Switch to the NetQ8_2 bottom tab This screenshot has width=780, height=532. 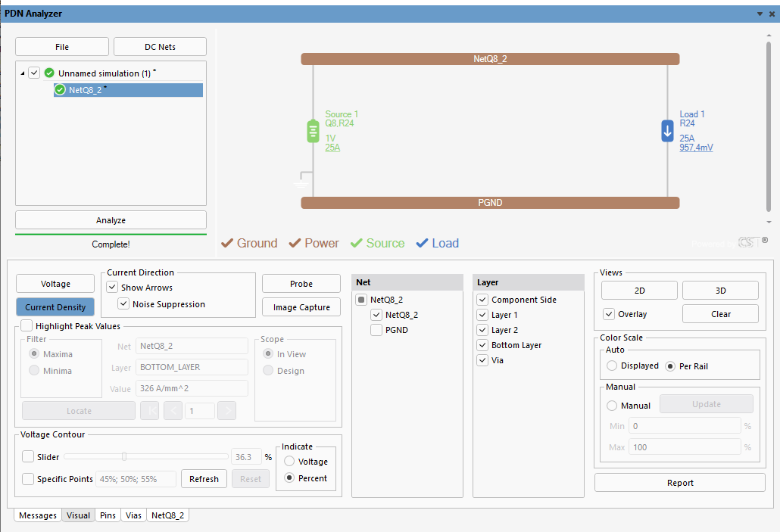(x=167, y=515)
